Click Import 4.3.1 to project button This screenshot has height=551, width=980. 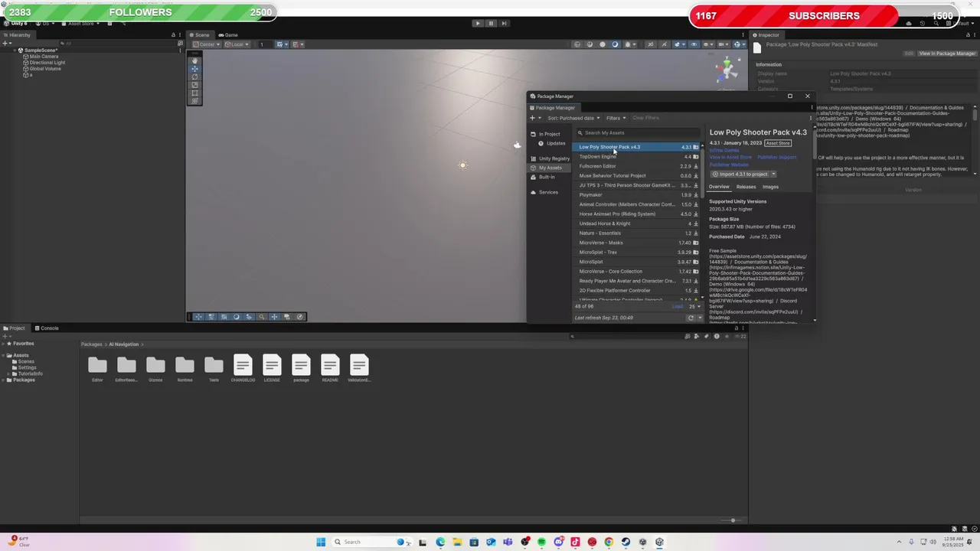[x=740, y=174]
